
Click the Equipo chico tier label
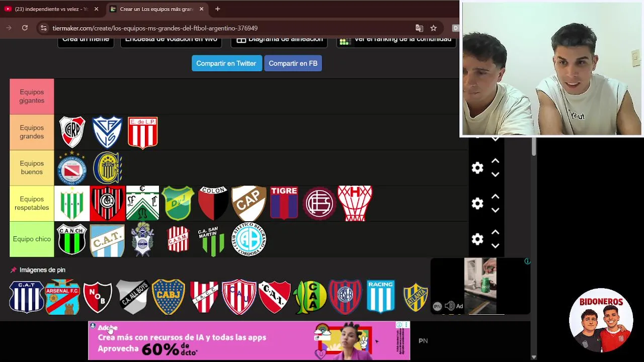(32, 239)
